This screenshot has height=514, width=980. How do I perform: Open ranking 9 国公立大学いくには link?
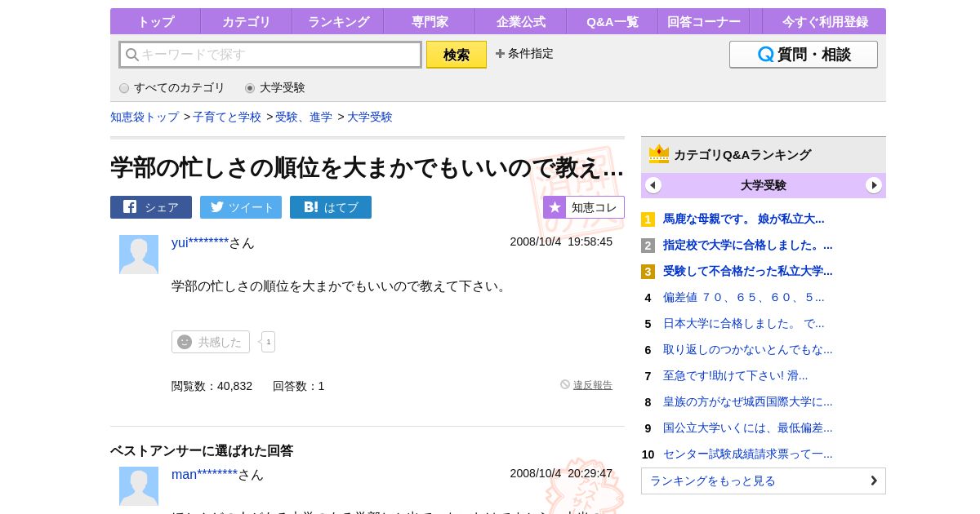(x=748, y=428)
